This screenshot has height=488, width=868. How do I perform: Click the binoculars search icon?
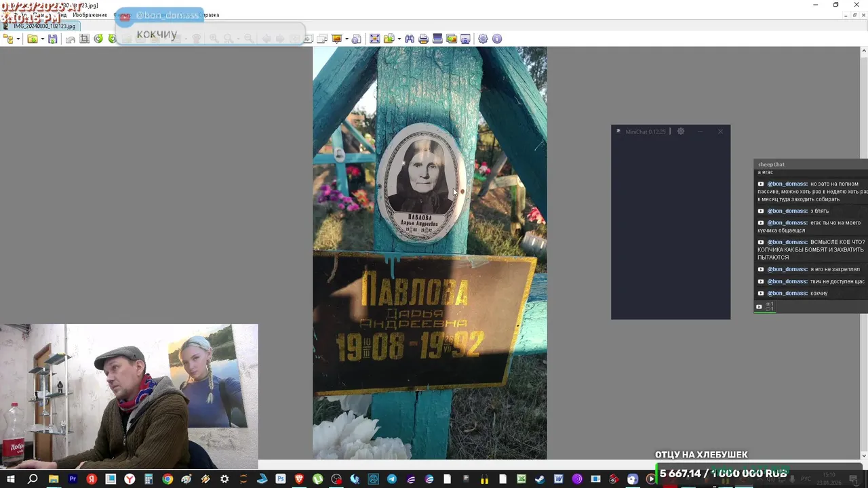[x=410, y=39]
